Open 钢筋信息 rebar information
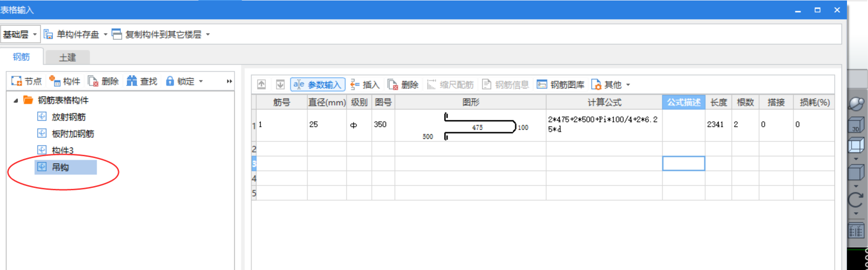 (x=505, y=84)
